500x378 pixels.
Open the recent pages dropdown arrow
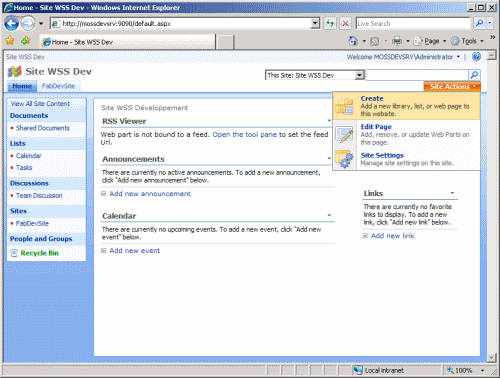(x=41, y=24)
